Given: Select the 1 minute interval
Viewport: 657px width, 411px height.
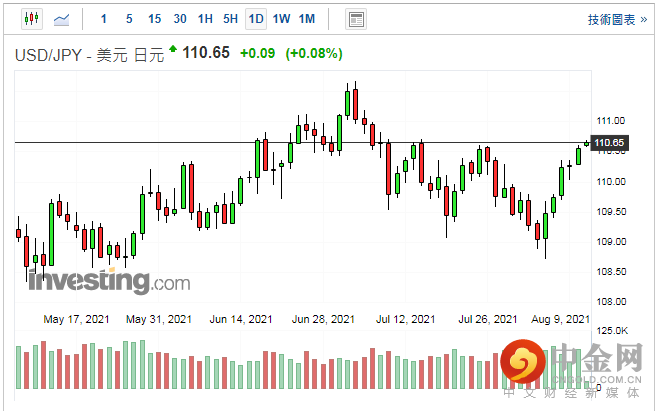Looking at the screenshot, I should pos(104,19).
